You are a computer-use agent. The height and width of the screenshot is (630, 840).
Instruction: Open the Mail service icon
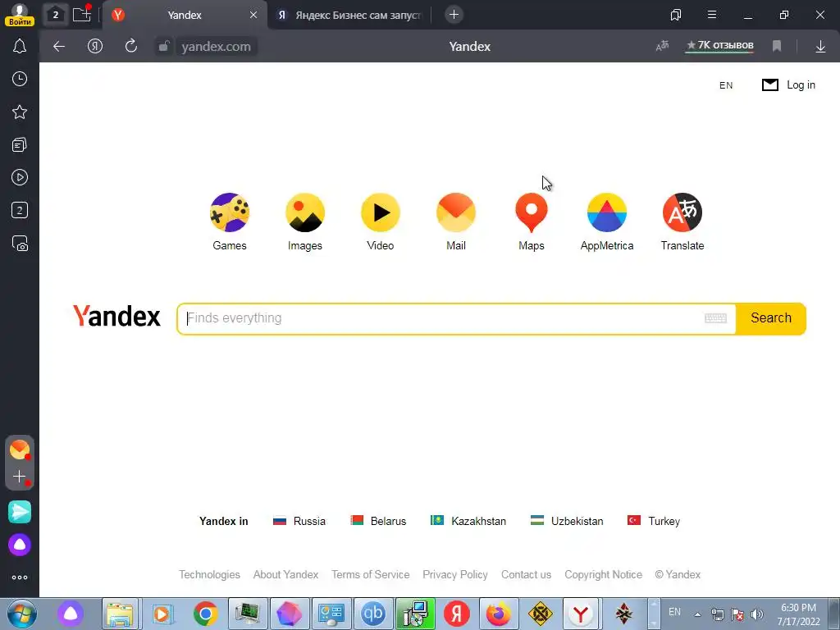pyautogui.click(x=456, y=212)
